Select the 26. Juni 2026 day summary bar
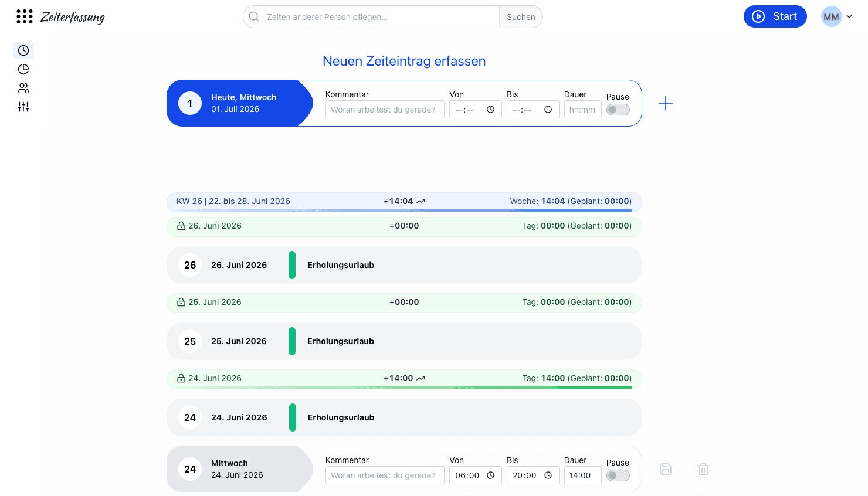Viewport: 868px width, 496px height. click(x=404, y=226)
